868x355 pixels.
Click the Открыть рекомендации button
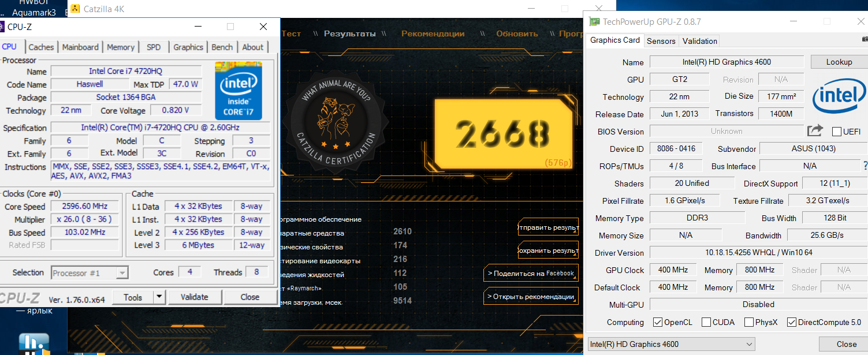click(x=531, y=297)
